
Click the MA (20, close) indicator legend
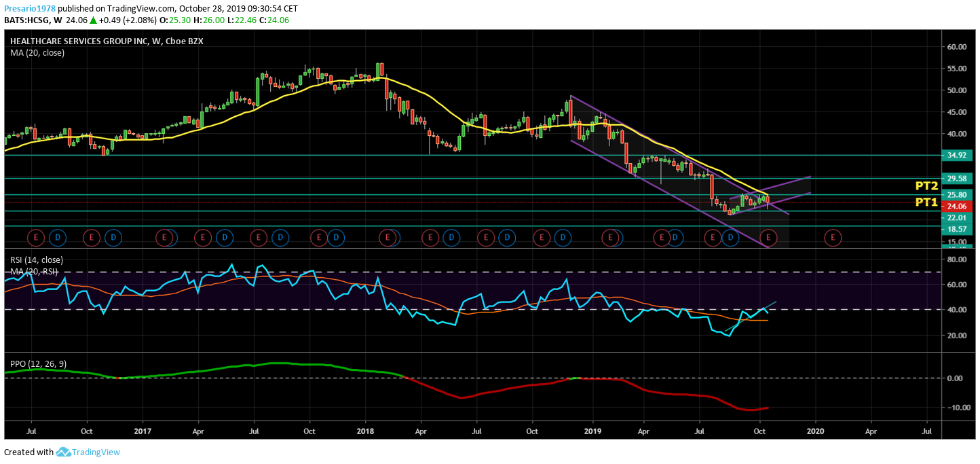[x=37, y=52]
